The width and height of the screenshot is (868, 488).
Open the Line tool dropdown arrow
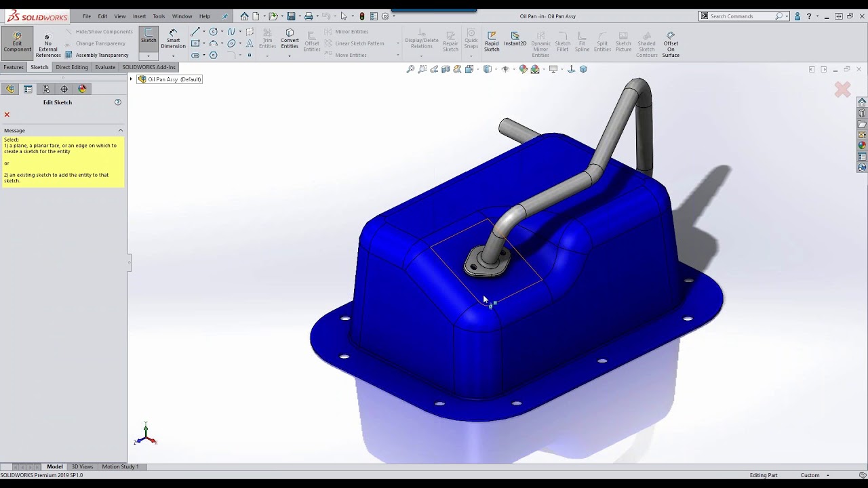(203, 32)
